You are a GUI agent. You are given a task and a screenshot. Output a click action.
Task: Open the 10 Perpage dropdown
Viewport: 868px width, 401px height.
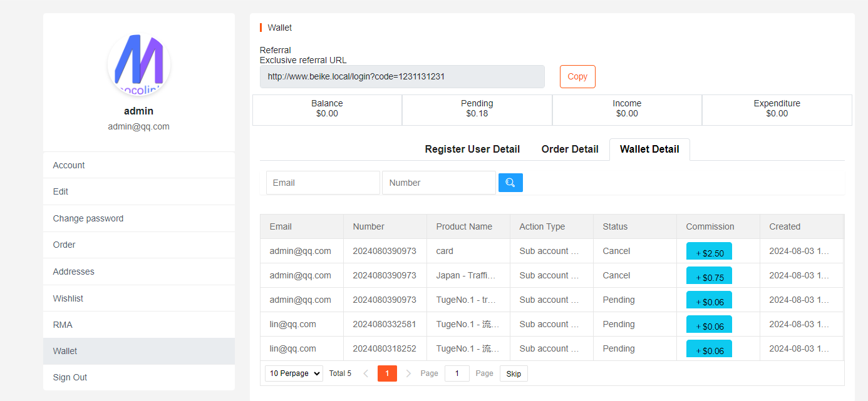[x=294, y=373]
